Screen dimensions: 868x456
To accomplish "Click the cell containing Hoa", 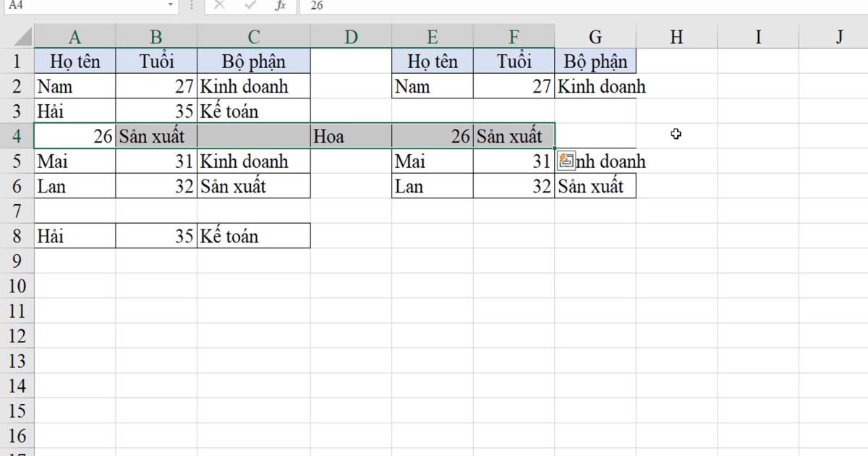I will coord(350,135).
